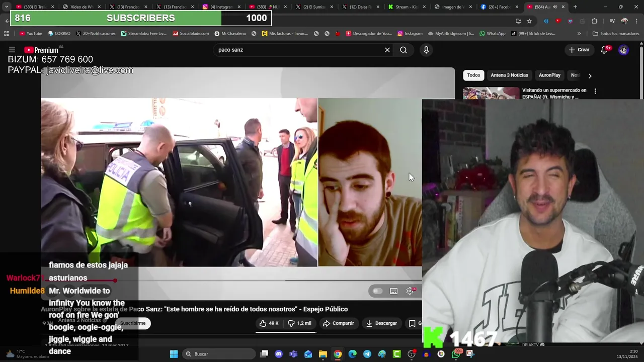
Task: Open the Descargador de You... bookmark
Action: coord(368,34)
